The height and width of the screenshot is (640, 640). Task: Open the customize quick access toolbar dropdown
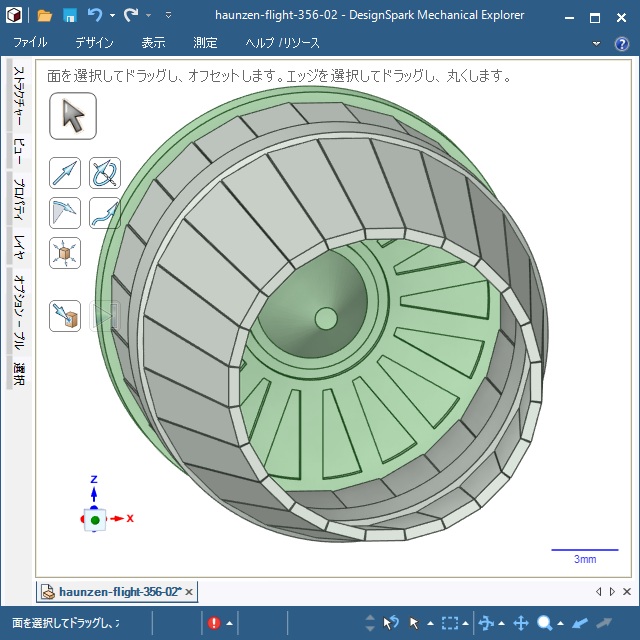168,16
